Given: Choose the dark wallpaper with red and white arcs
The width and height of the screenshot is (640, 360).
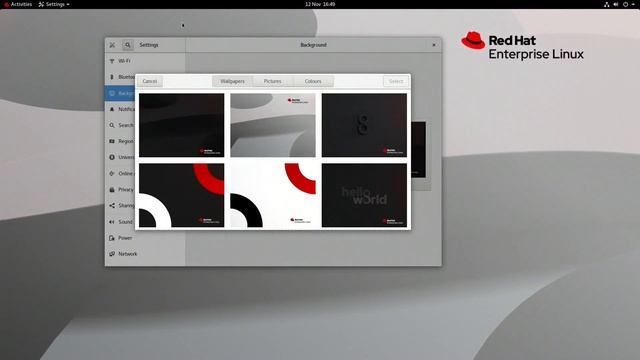Looking at the screenshot, I should pos(181,195).
